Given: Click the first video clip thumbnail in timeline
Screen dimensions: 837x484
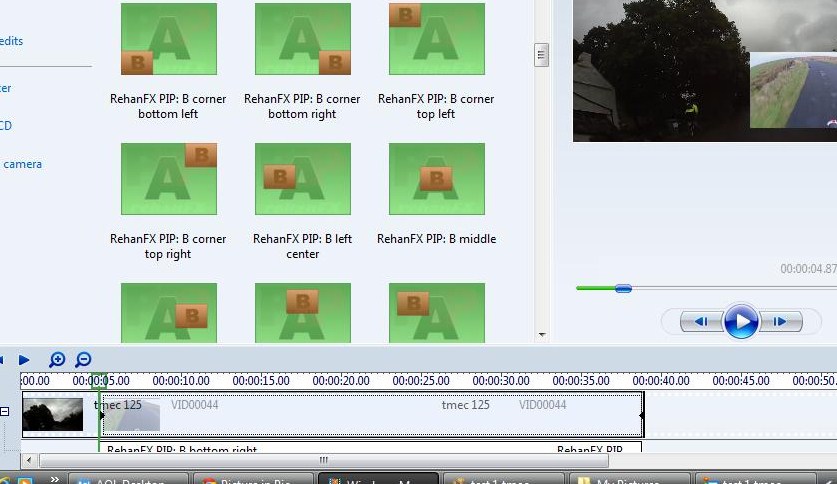Looking at the screenshot, I should tap(52, 413).
